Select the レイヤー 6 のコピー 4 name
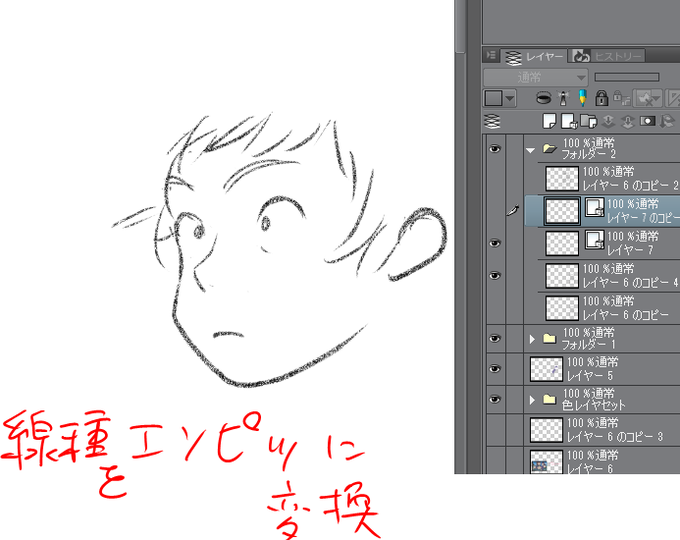Viewport: 680px width, 540px height. tap(631, 283)
